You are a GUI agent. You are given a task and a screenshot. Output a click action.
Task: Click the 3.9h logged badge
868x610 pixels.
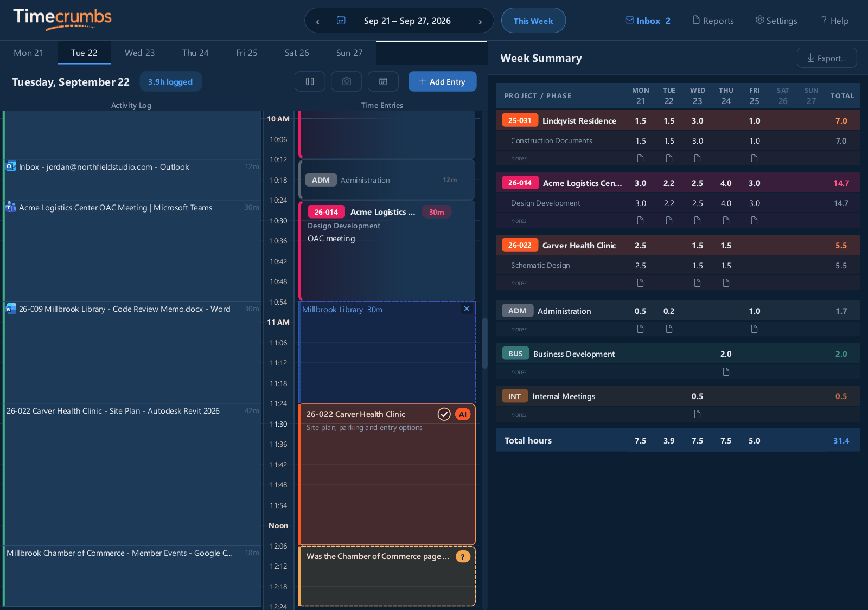click(170, 82)
